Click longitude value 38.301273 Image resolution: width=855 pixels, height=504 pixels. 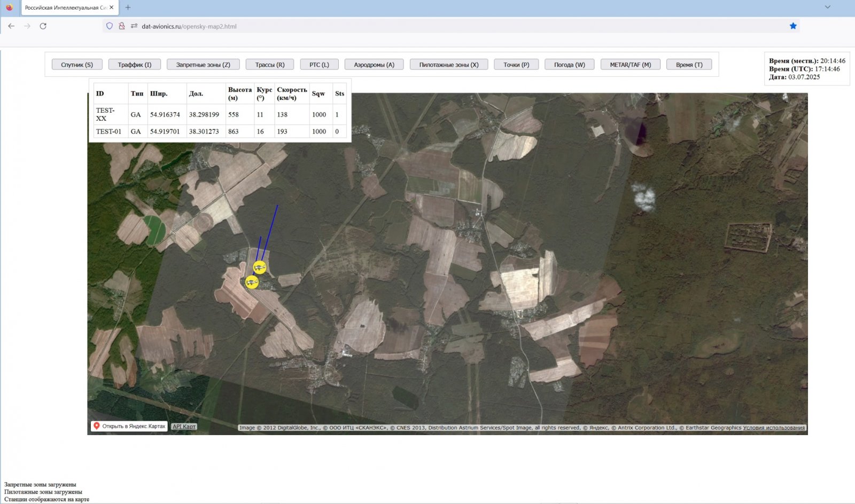[x=204, y=131]
